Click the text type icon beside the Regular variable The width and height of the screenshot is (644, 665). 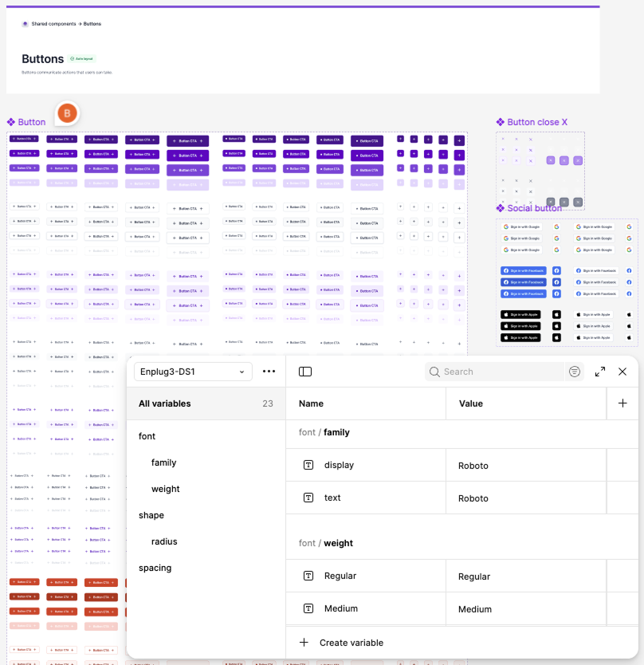[x=308, y=576]
